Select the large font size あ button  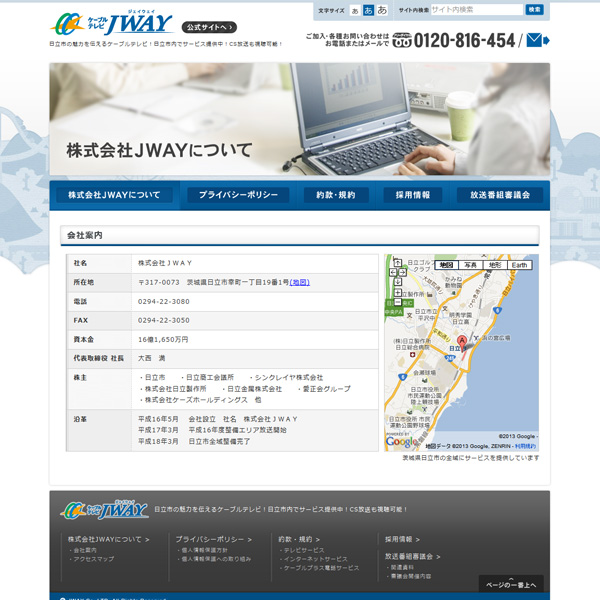382,10
